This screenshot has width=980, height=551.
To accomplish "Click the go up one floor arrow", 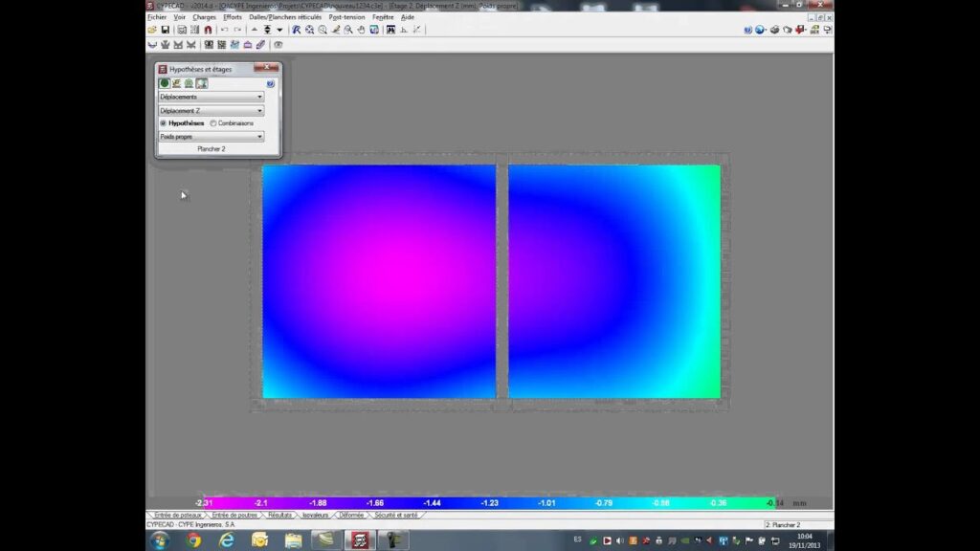I will pos(255,30).
